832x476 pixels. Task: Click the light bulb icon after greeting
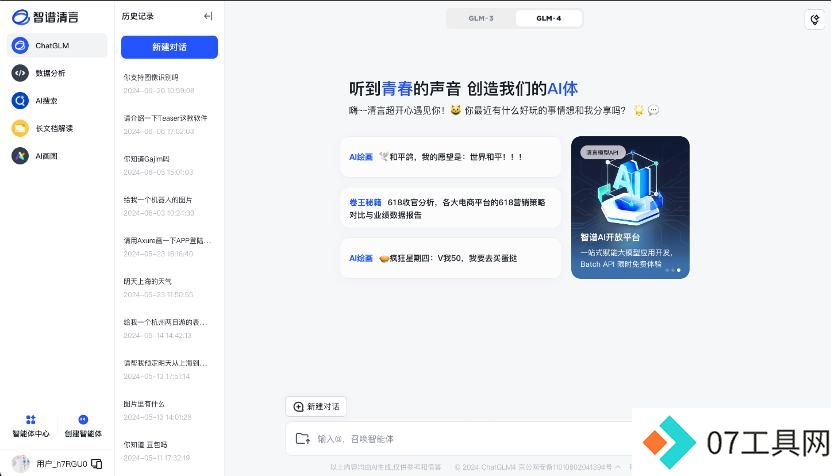pos(638,110)
